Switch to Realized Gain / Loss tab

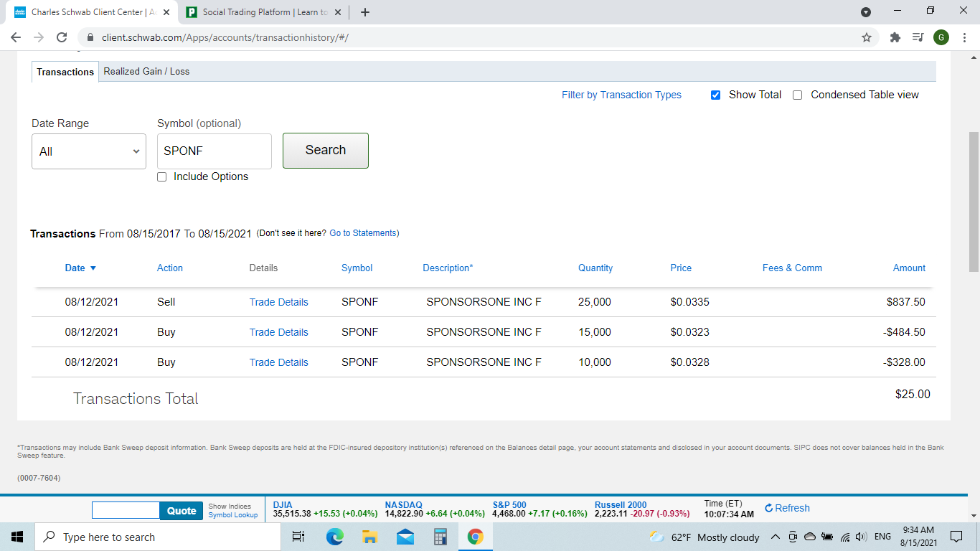pos(146,71)
